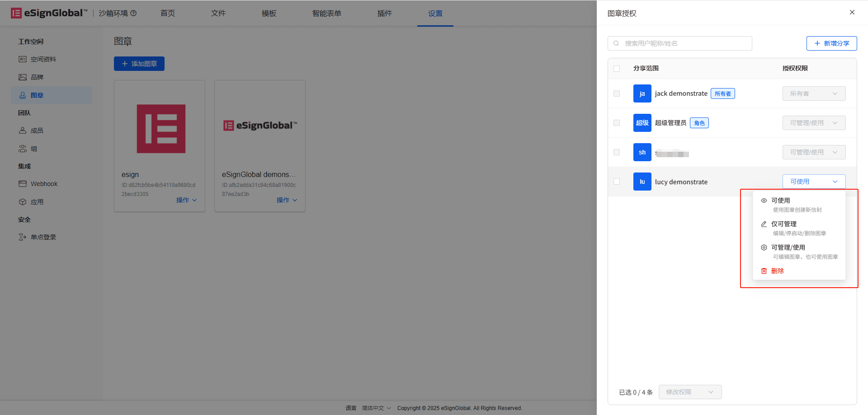Click the plus icon in 添加图章
This screenshot has height=415, width=868.
(x=125, y=64)
